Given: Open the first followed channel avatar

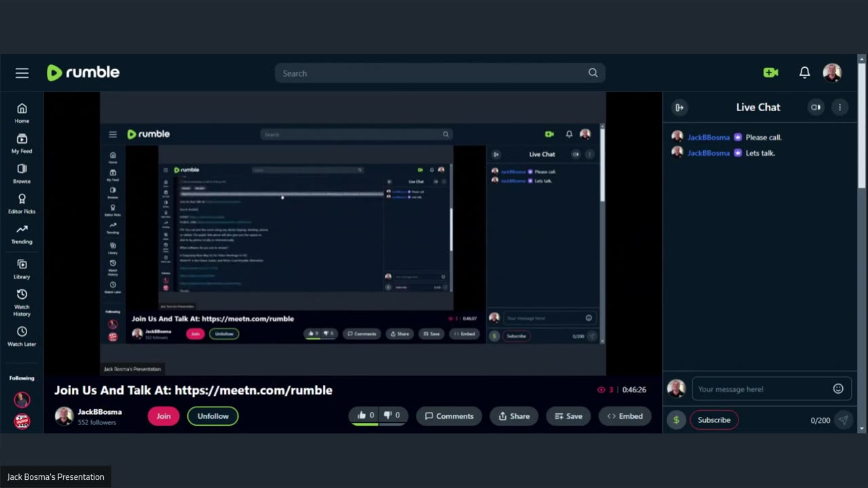Looking at the screenshot, I should point(22,400).
